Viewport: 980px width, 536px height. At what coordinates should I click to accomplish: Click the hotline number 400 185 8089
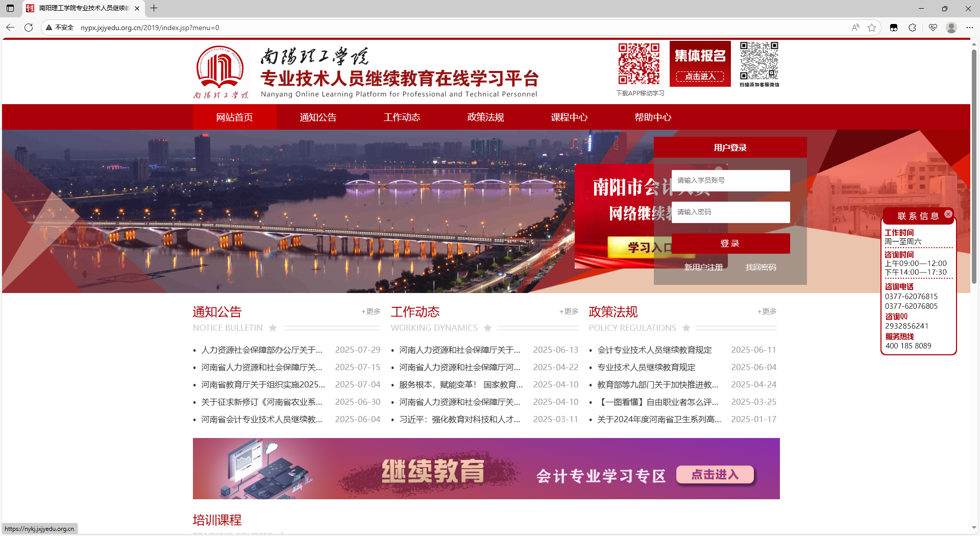909,346
